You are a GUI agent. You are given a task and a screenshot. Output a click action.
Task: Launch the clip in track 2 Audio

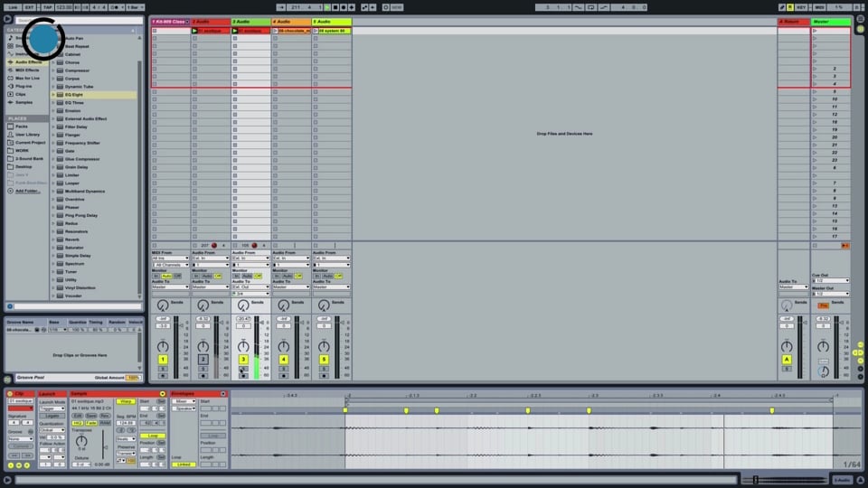coord(195,31)
